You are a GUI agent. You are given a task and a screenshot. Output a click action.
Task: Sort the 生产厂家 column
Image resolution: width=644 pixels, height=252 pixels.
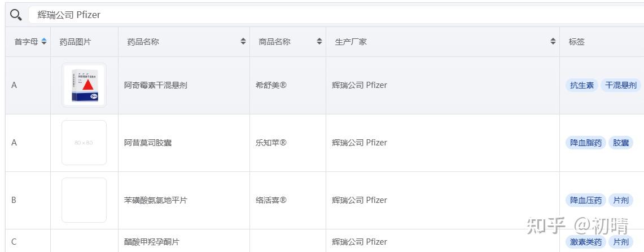click(553, 41)
